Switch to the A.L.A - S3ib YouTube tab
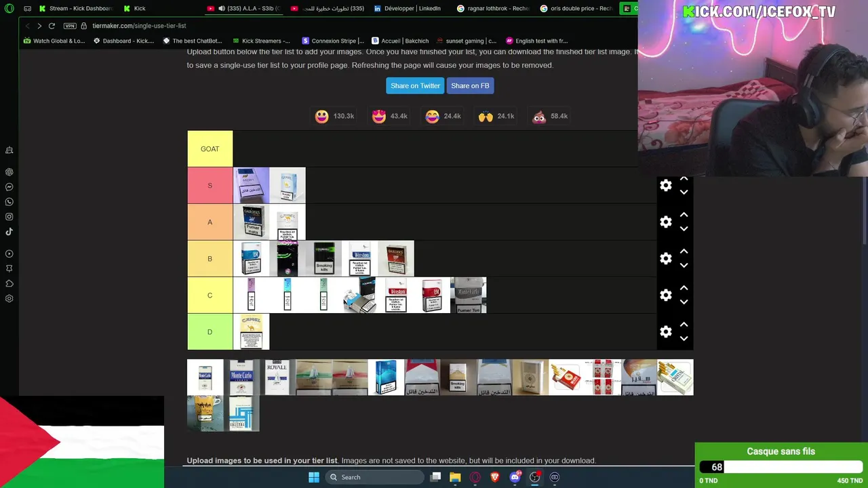Image resolution: width=868 pixels, height=488 pixels. (244, 8)
